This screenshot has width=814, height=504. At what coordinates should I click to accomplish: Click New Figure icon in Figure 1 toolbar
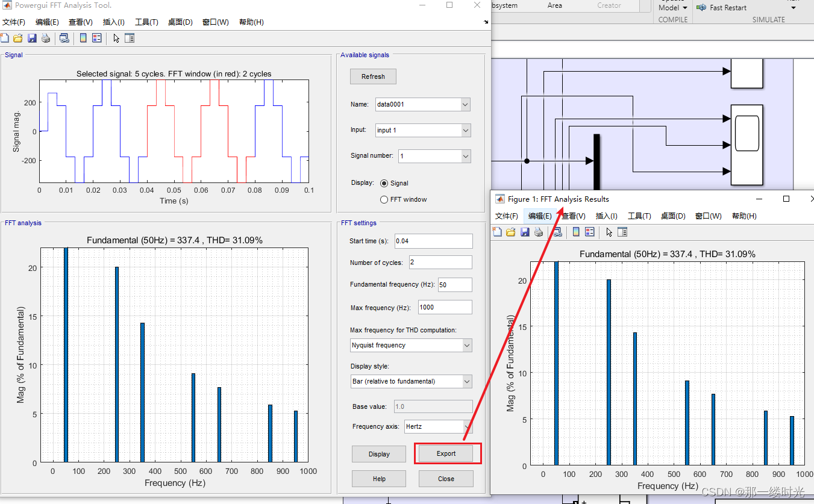pyautogui.click(x=497, y=232)
